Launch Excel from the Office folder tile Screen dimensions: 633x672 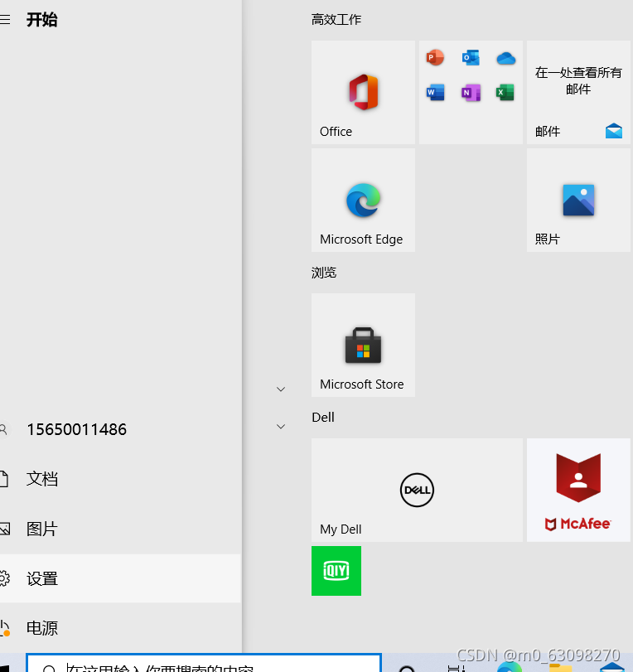[x=505, y=92]
